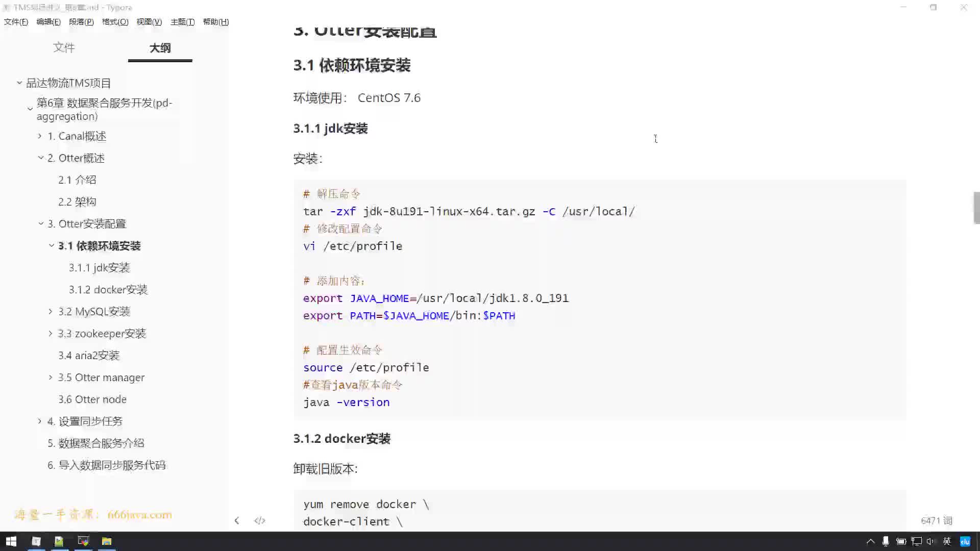Open the 主题(T) menu
Viewport: 980px width, 551px height.
point(182,22)
